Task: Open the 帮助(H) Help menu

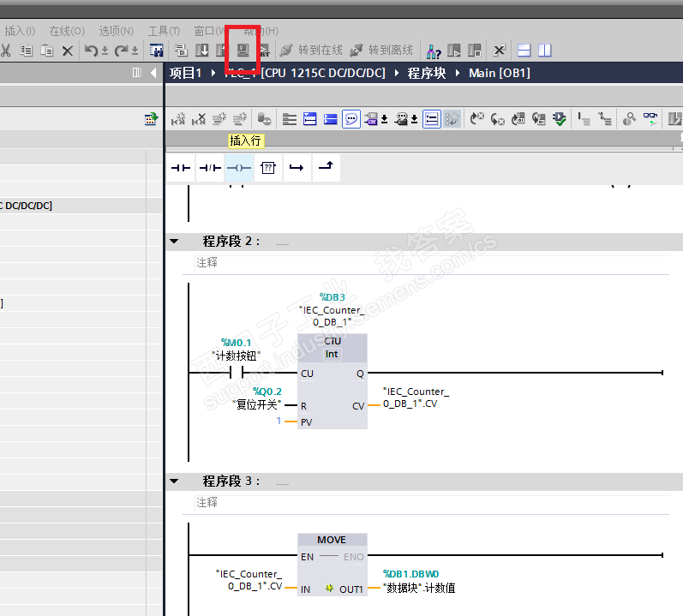Action: [261, 31]
